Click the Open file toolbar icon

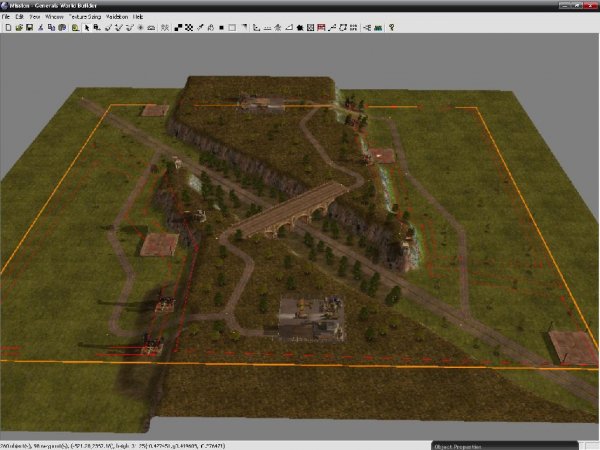pos(17,27)
